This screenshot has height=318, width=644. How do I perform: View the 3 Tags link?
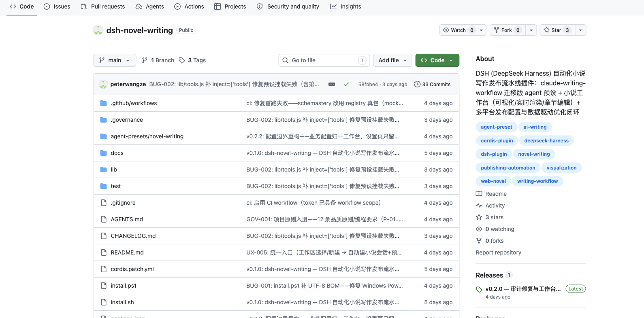click(192, 60)
